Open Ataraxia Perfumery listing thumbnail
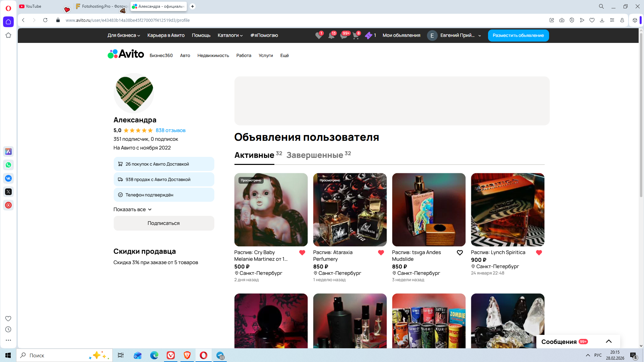Viewport: 644px width, 362px height. (350, 210)
